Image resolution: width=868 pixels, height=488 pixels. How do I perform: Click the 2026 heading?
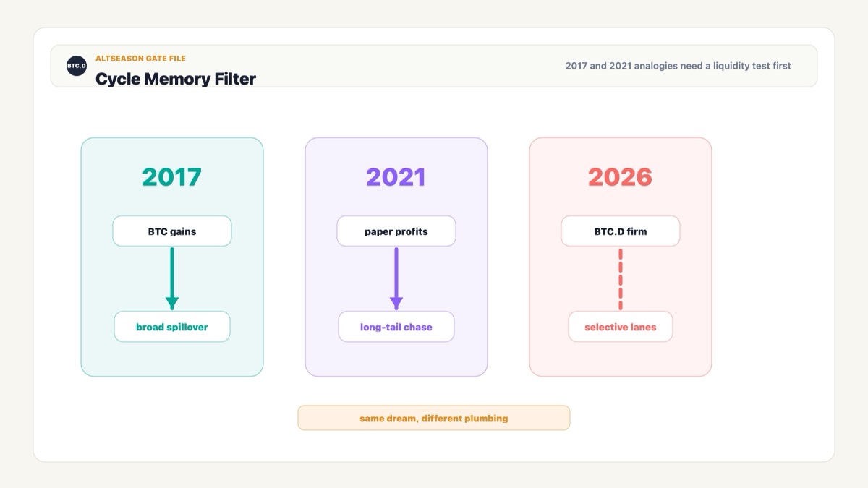pos(621,177)
